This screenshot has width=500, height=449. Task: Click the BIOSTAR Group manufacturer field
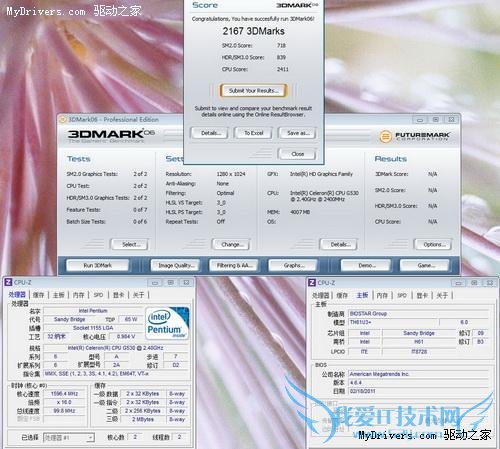pos(419,314)
